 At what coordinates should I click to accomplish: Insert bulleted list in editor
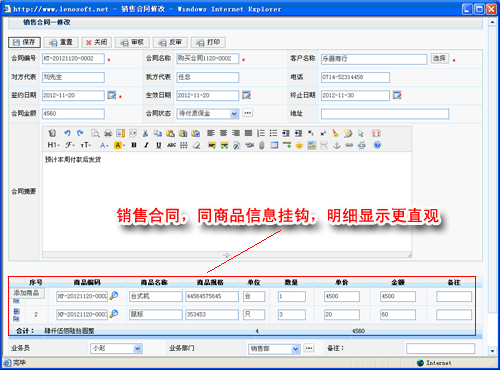(273, 133)
